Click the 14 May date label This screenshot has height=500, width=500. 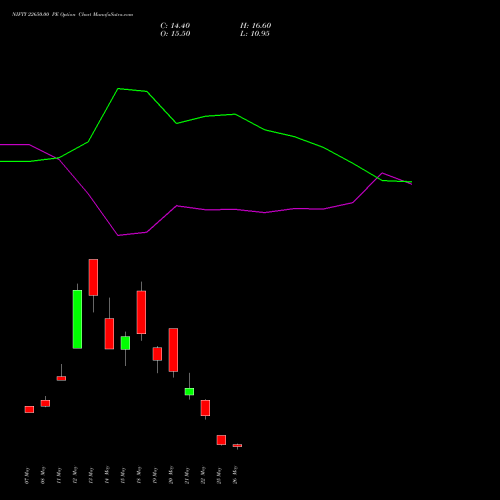(x=108, y=475)
